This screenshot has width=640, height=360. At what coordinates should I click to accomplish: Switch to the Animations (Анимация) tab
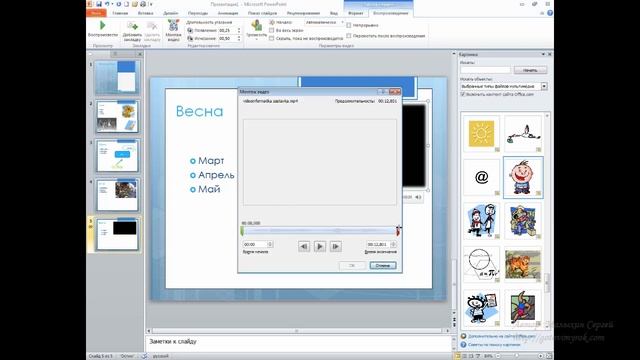tap(228, 13)
